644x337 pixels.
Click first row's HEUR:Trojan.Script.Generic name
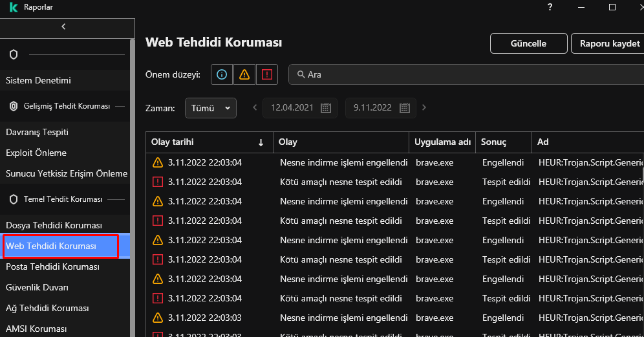(591, 163)
